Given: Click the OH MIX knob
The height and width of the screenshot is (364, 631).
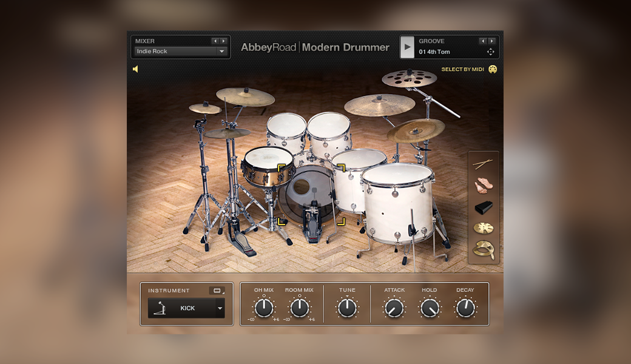Looking at the screenshot, I should pyautogui.click(x=264, y=308).
